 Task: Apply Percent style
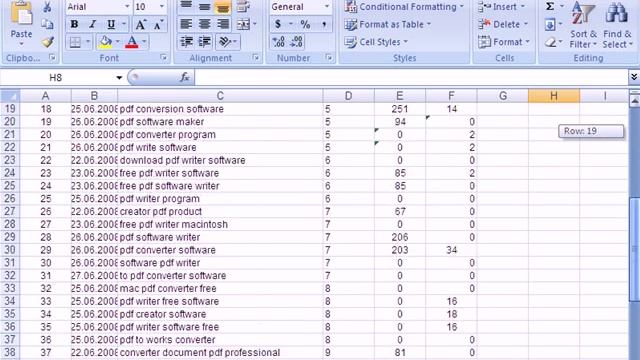point(305,24)
